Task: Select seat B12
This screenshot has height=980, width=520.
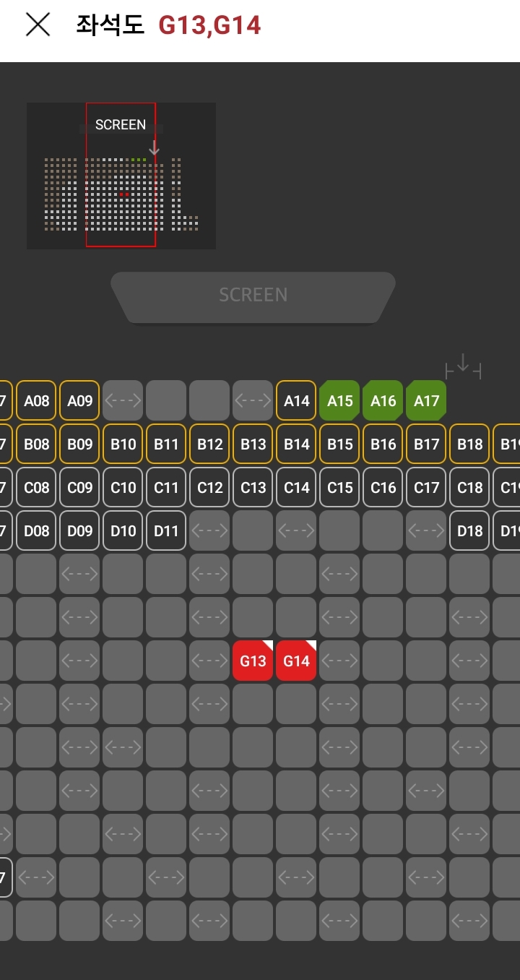Action: pos(209,444)
